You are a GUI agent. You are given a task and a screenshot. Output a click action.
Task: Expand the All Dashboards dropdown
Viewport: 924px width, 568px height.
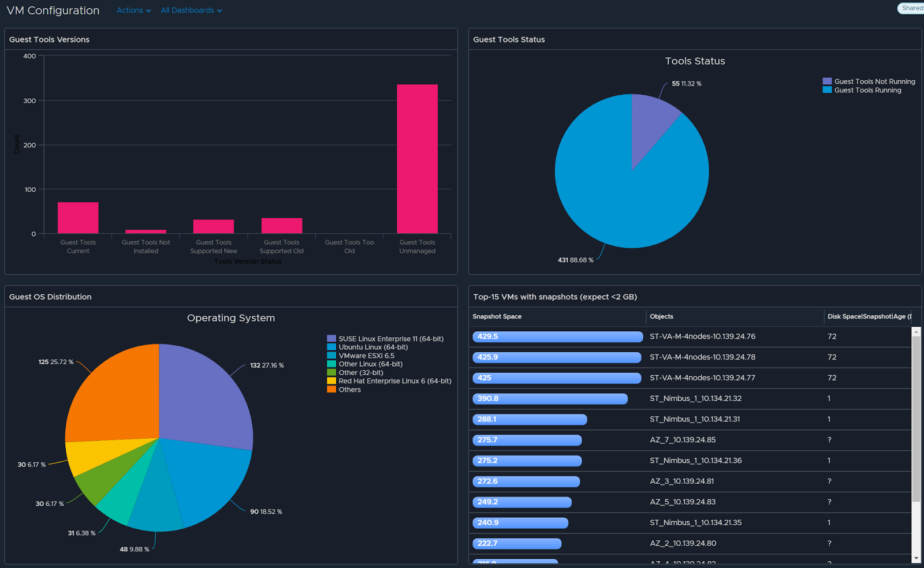click(x=191, y=10)
